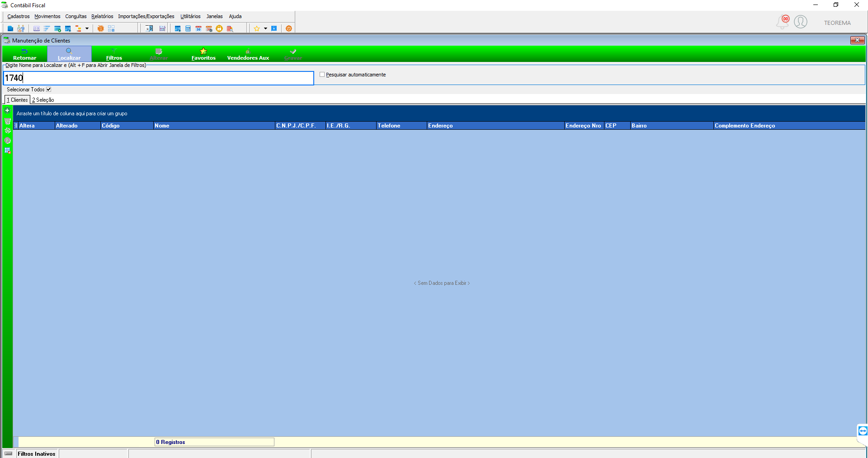Click the CEP column header
868x458 pixels.
pos(617,126)
